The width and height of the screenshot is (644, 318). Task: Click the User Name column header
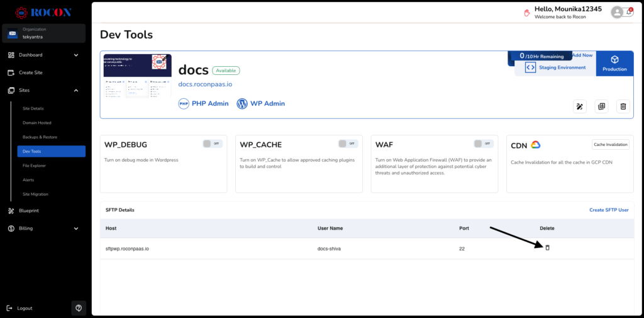pos(330,228)
